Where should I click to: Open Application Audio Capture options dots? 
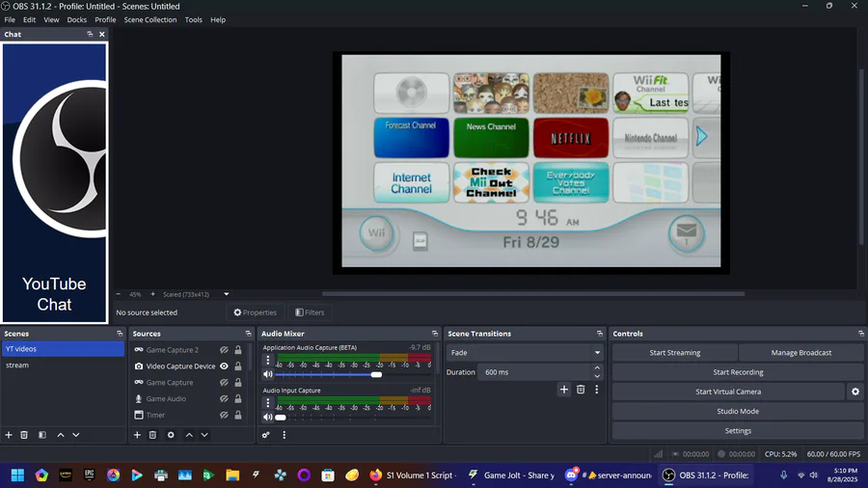click(268, 360)
